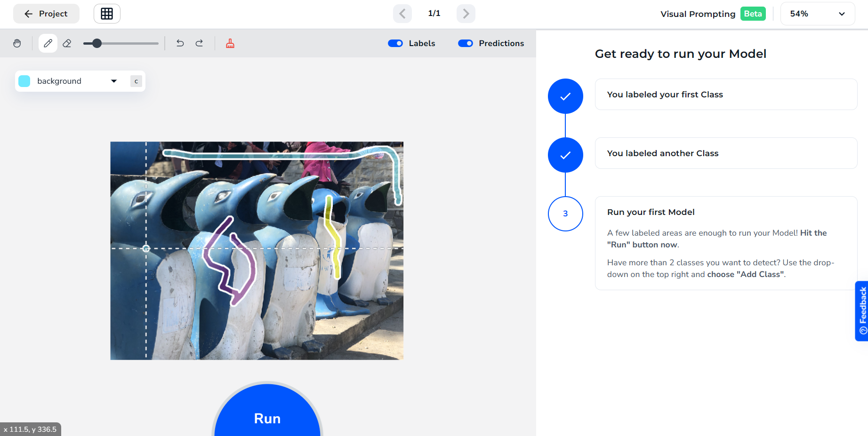Open the 54% zoom dropdown
This screenshot has height=436, width=868.
point(818,14)
